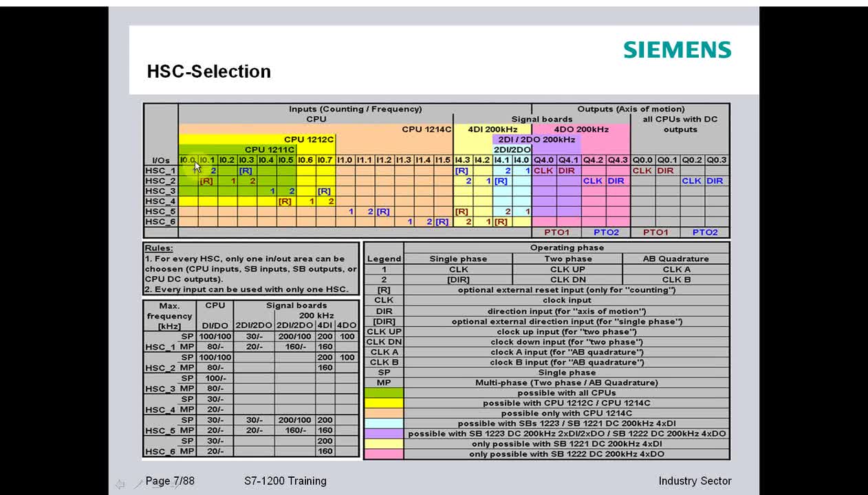The width and height of the screenshot is (868, 495).
Task: Click the I4.0 signal board input header
Action: [x=522, y=160]
